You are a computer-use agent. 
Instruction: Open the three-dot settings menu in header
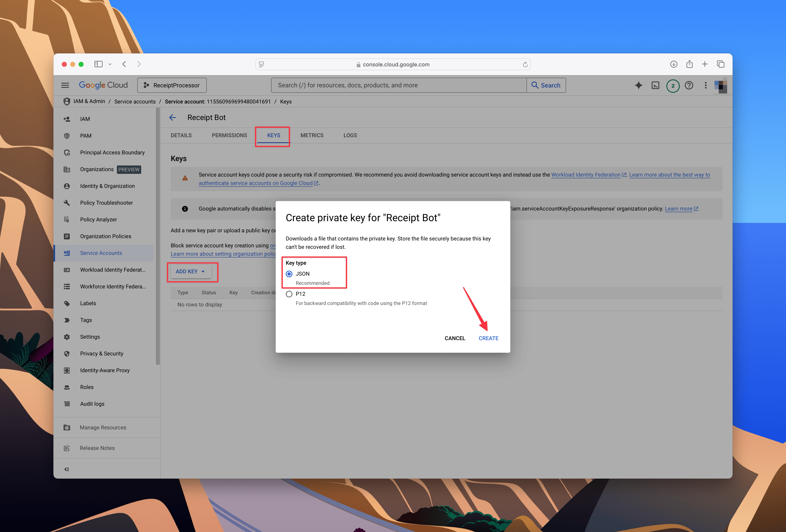point(706,85)
